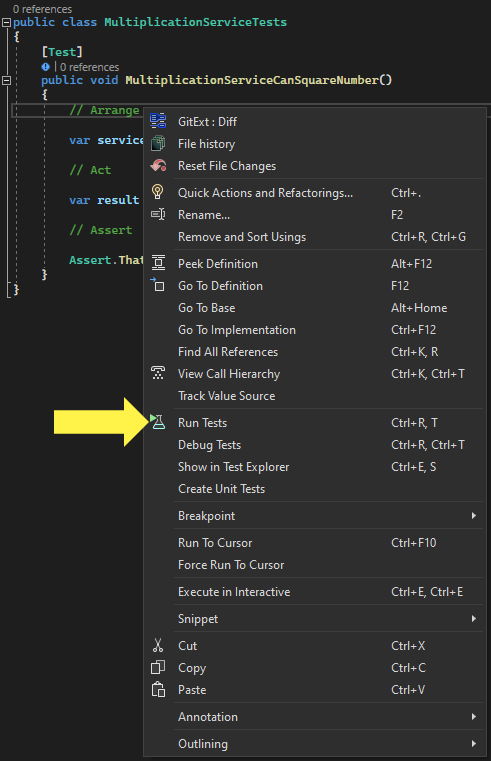Click the MultiplicationServiceTests class name
The image size is (491, 761).
click(196, 22)
